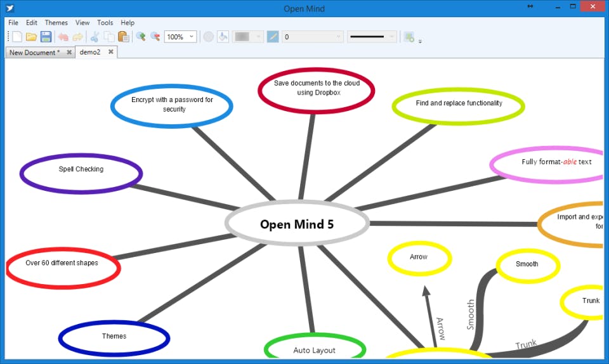Select the yellow Trunk node
609x364 pixels.
pyautogui.click(x=582, y=302)
